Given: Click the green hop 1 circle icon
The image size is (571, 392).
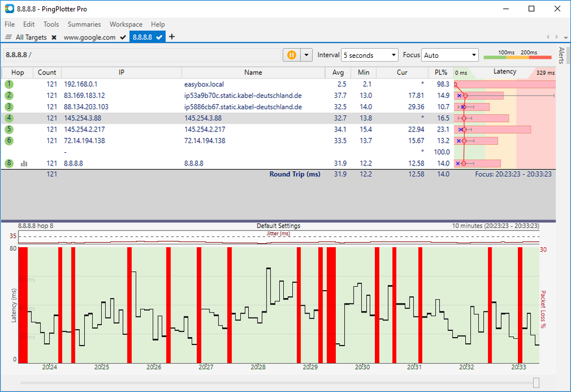Looking at the screenshot, I should [x=9, y=84].
